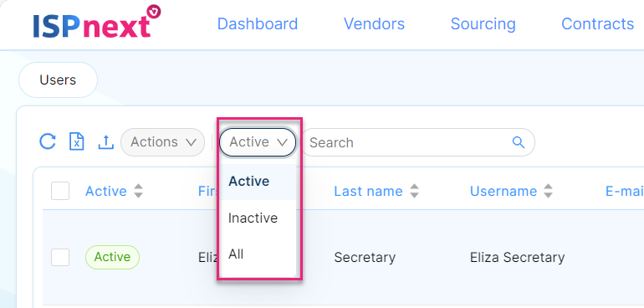Tick the select-all checkbox in the header
This screenshot has height=308, width=644.
click(x=60, y=191)
